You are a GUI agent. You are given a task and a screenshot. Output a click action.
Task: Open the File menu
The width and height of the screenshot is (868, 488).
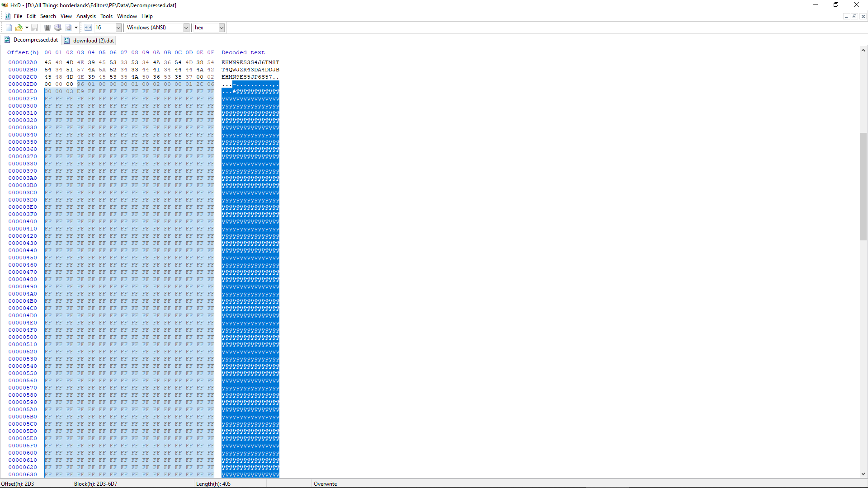[x=18, y=16]
